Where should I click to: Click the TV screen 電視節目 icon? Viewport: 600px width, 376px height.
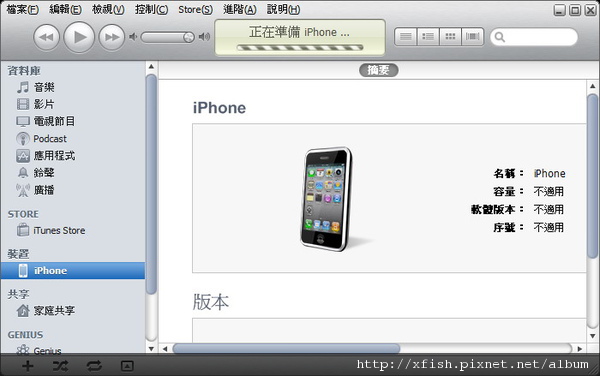point(23,122)
